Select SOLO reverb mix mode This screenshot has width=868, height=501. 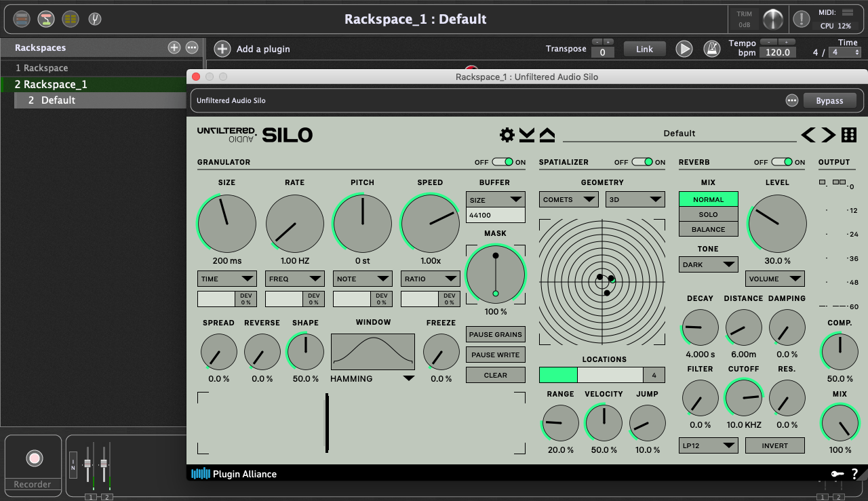[709, 214]
